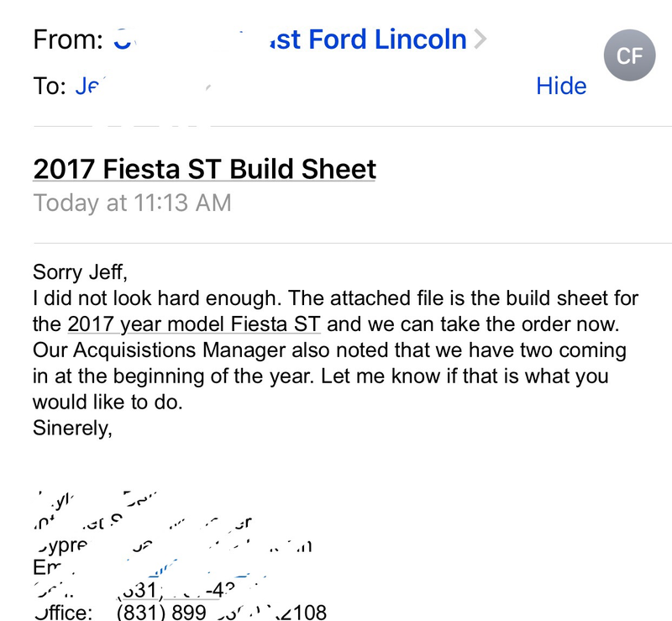Tap the To: label
This screenshot has width=672, height=621.
tap(50, 86)
